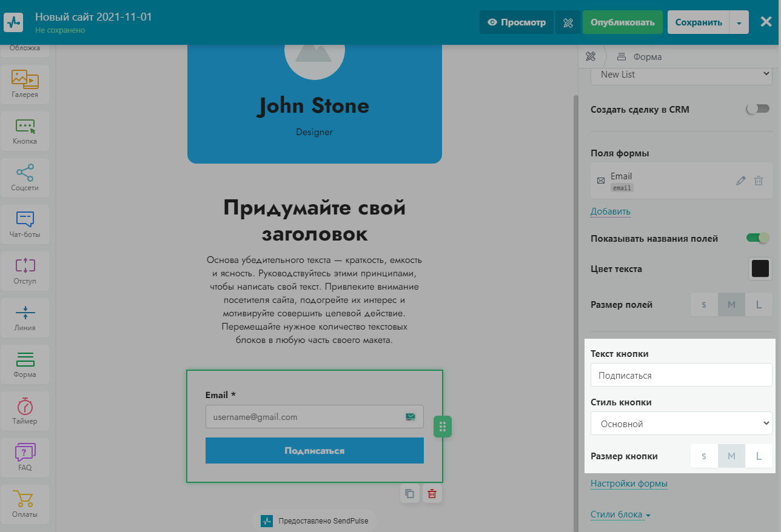Add a Payments (Оплаты) block

coord(25,504)
